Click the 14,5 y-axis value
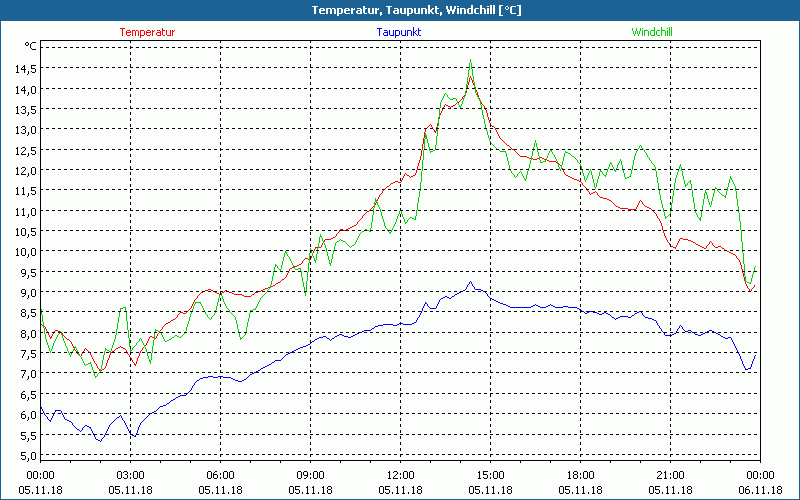 tap(26, 69)
